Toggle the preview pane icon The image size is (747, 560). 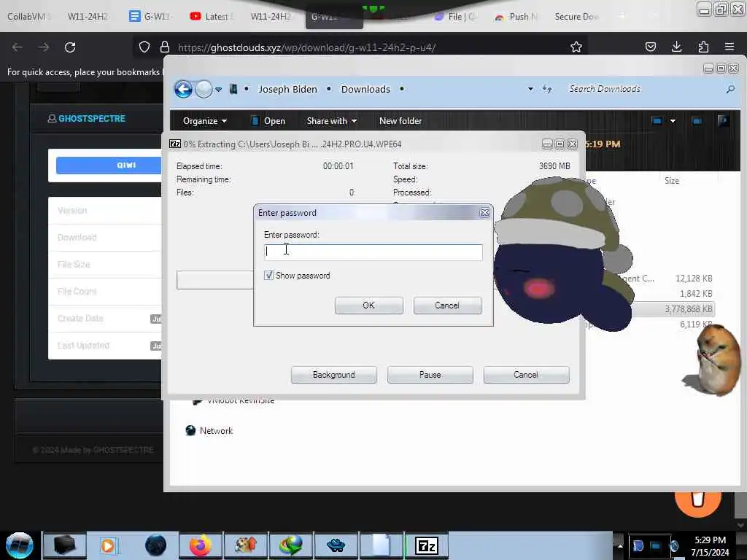(697, 121)
